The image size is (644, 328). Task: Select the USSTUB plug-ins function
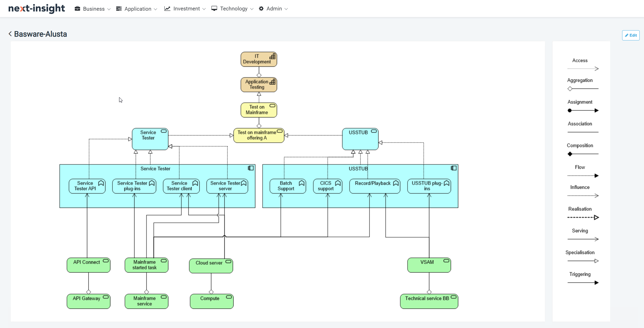click(x=429, y=186)
